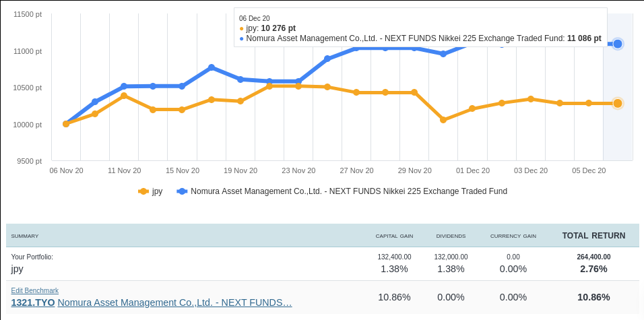Click the Dividends column header
Viewport: 644px width, 320px height.
(451, 236)
